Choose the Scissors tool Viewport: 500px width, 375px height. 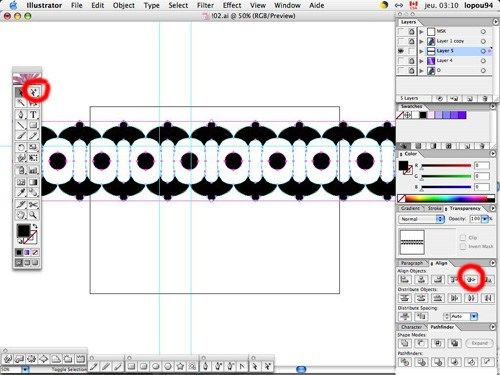click(x=33, y=204)
